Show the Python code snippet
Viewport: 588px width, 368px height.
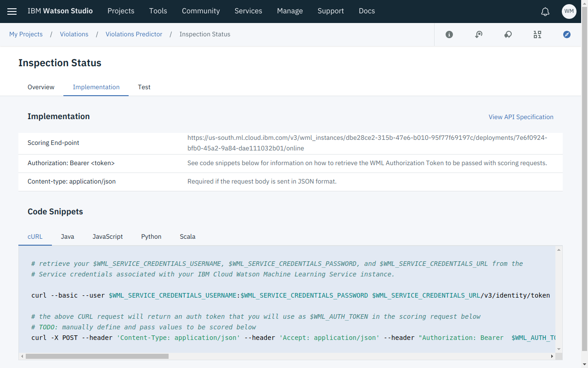click(x=151, y=236)
